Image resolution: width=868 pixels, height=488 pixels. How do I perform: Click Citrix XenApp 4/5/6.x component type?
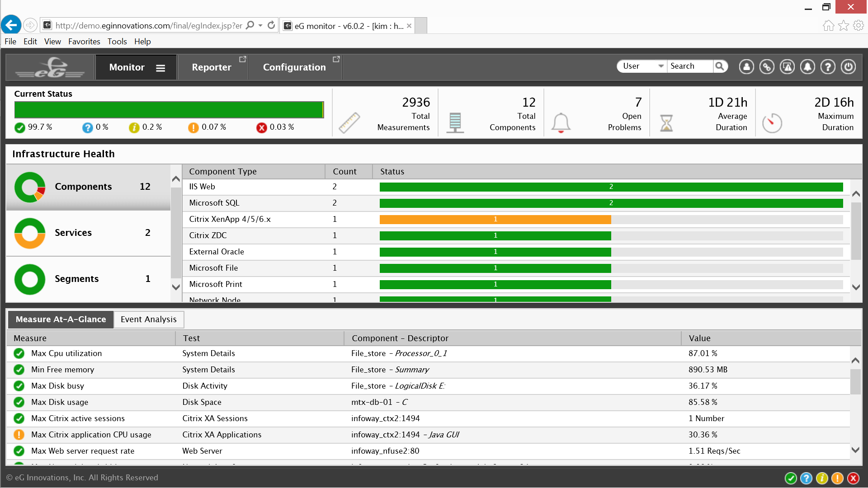pos(230,219)
